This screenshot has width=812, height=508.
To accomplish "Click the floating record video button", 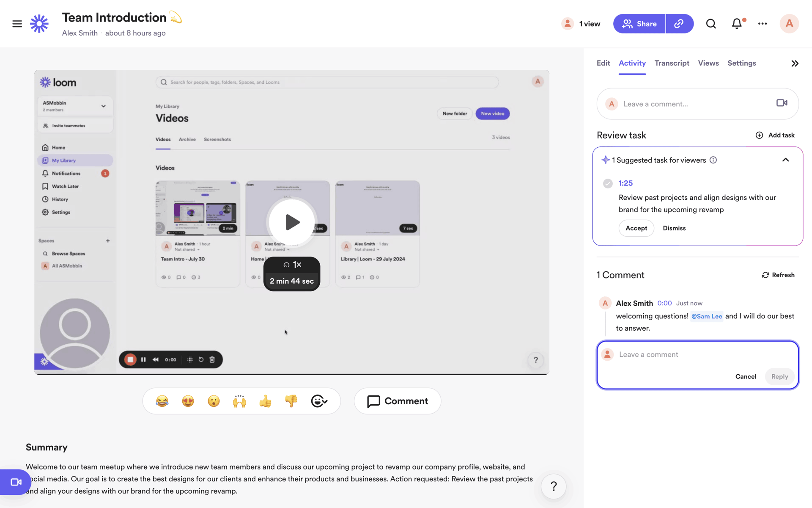I will tap(16, 482).
